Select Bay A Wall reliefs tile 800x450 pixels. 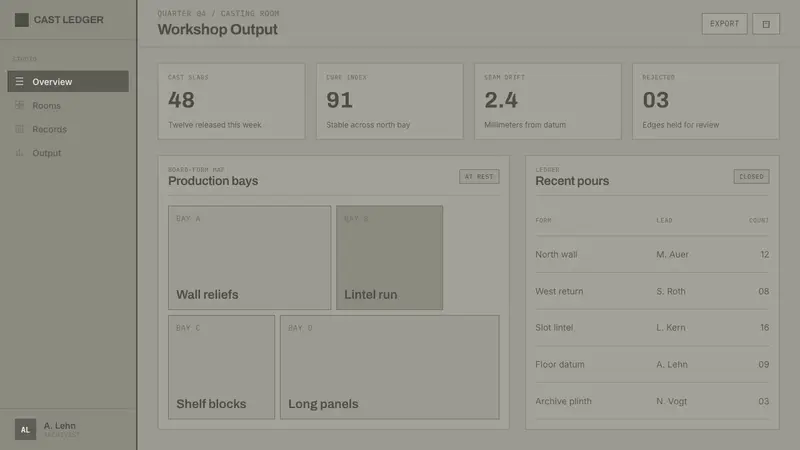coord(249,258)
